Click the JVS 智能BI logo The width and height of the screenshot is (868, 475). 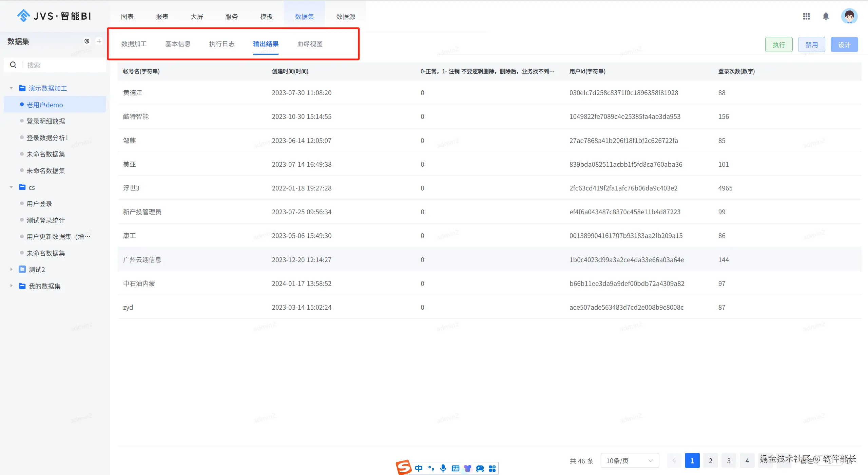[54, 16]
